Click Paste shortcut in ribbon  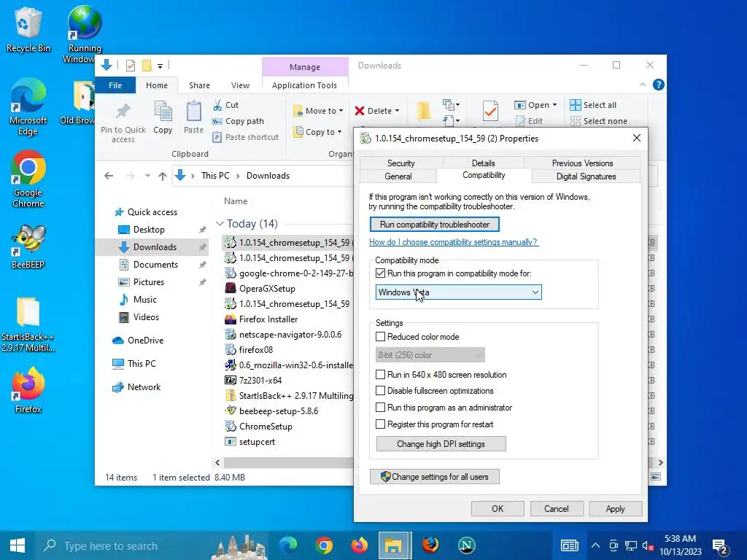pos(245,137)
